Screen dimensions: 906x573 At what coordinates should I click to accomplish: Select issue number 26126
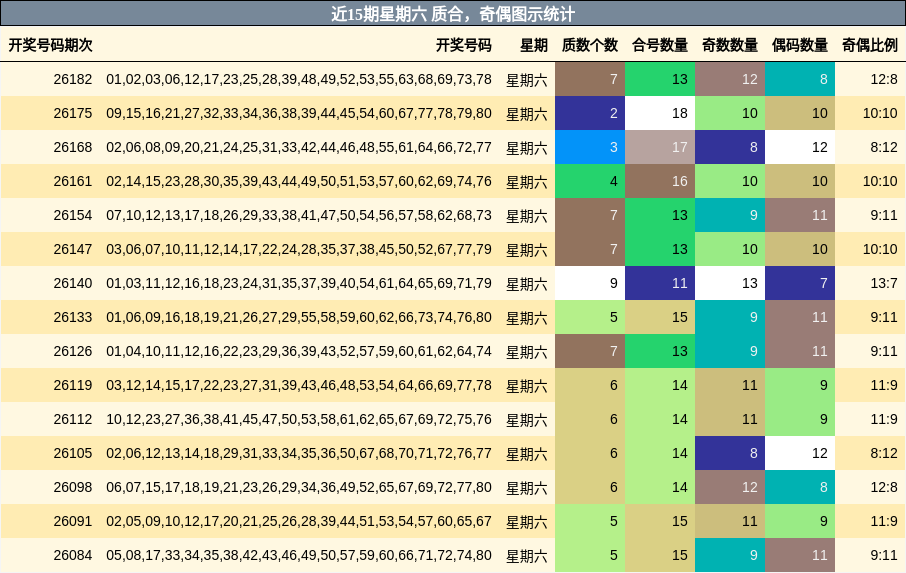(x=73, y=351)
